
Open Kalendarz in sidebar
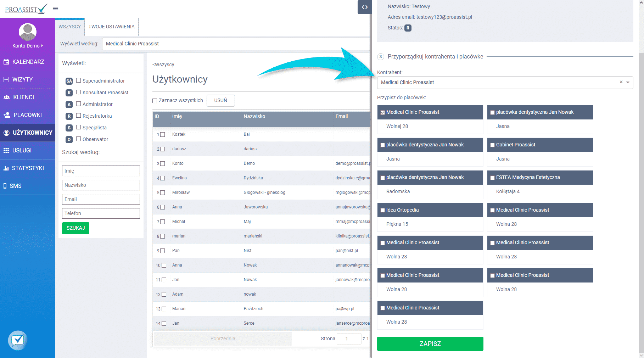(27, 62)
